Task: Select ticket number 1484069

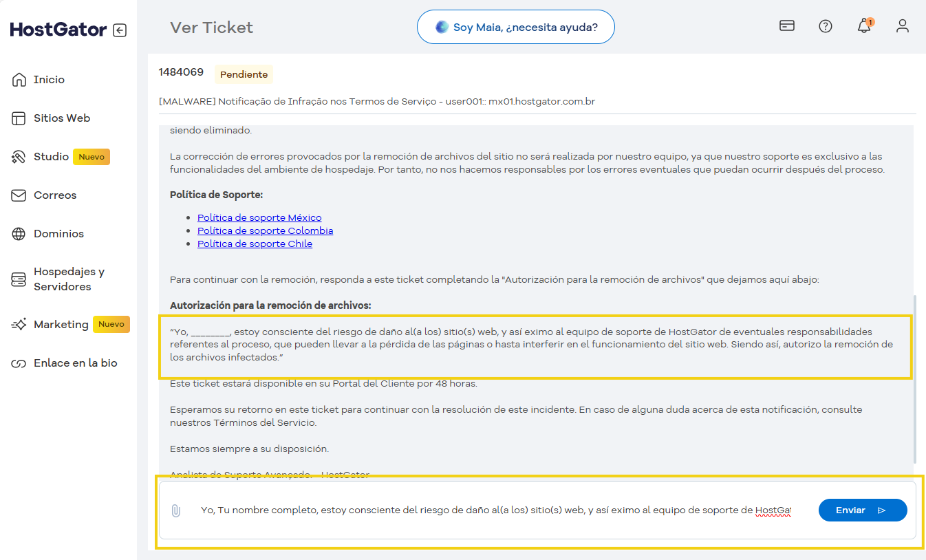Action: click(181, 72)
